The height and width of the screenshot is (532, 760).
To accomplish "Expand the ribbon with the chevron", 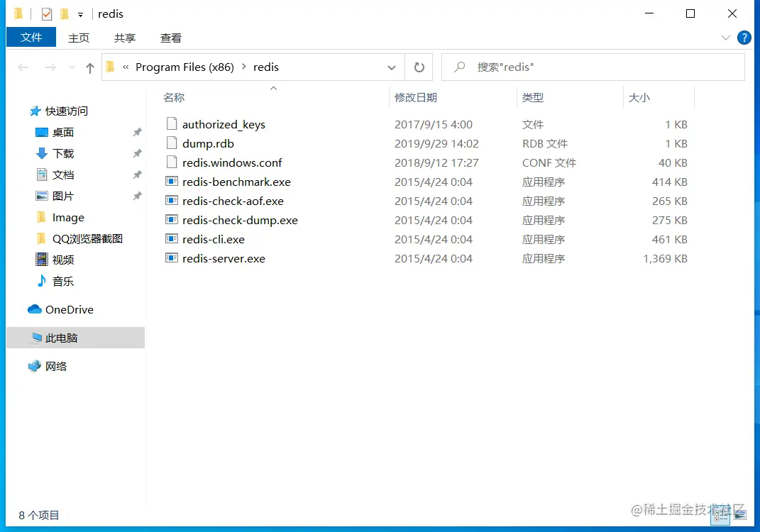I will (x=726, y=38).
